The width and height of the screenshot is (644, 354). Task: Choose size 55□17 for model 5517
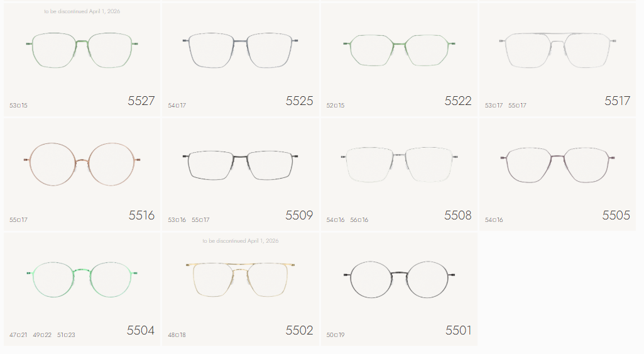tap(517, 105)
